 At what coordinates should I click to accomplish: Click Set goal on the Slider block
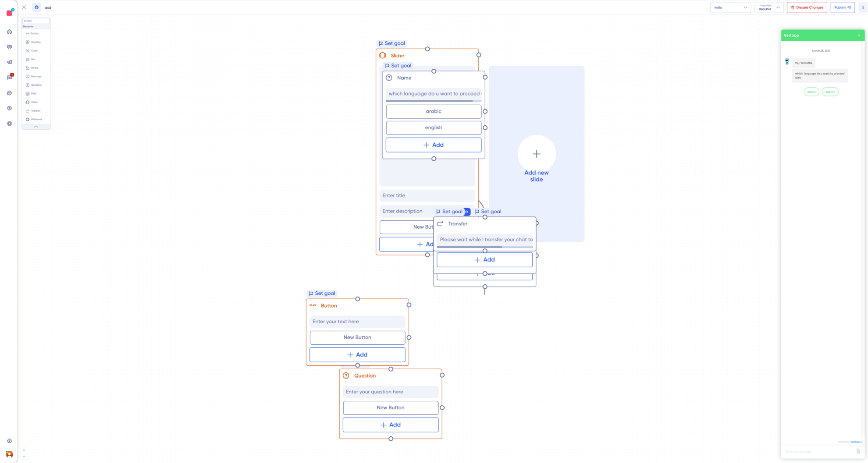(x=392, y=43)
